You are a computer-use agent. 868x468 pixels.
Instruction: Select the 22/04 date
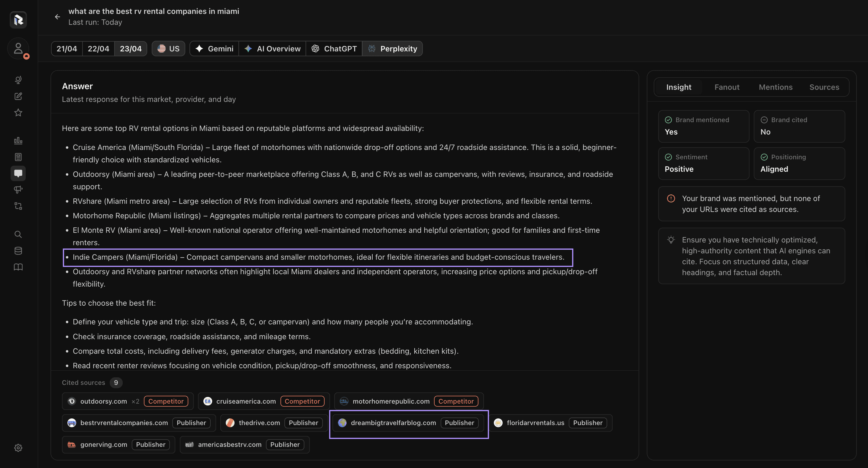pos(99,49)
